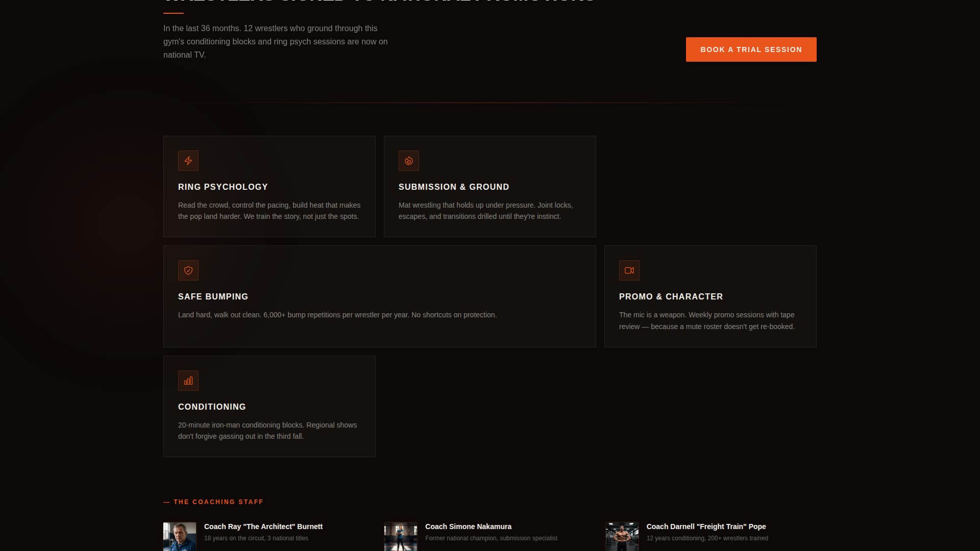
Task: Select the Safe Bumping card heading
Action: [x=213, y=296]
